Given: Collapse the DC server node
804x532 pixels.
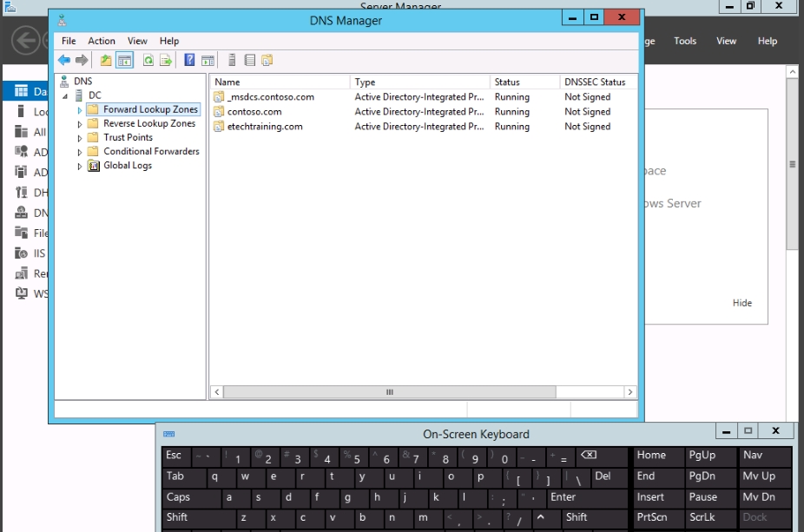Looking at the screenshot, I should tap(65, 96).
